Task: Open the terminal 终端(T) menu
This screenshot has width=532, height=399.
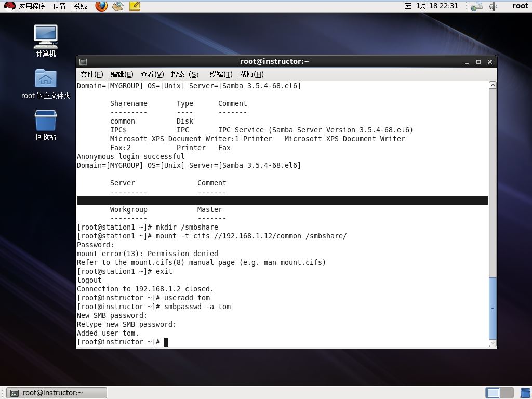Action: pos(221,74)
